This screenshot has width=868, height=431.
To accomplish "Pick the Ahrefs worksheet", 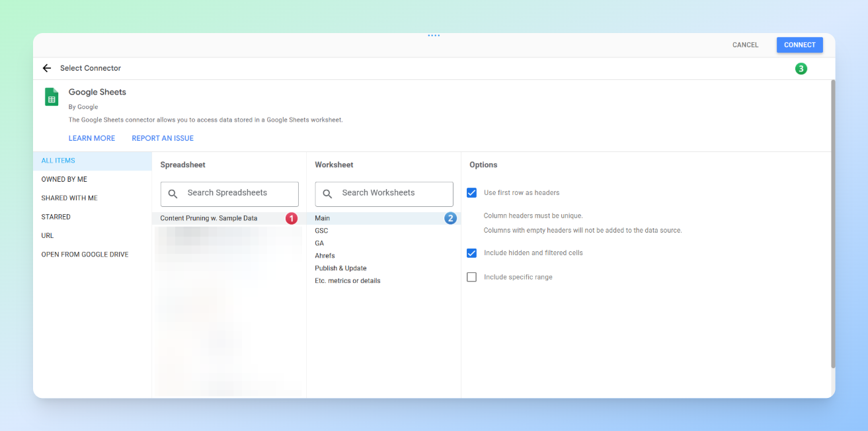I will pyautogui.click(x=325, y=256).
